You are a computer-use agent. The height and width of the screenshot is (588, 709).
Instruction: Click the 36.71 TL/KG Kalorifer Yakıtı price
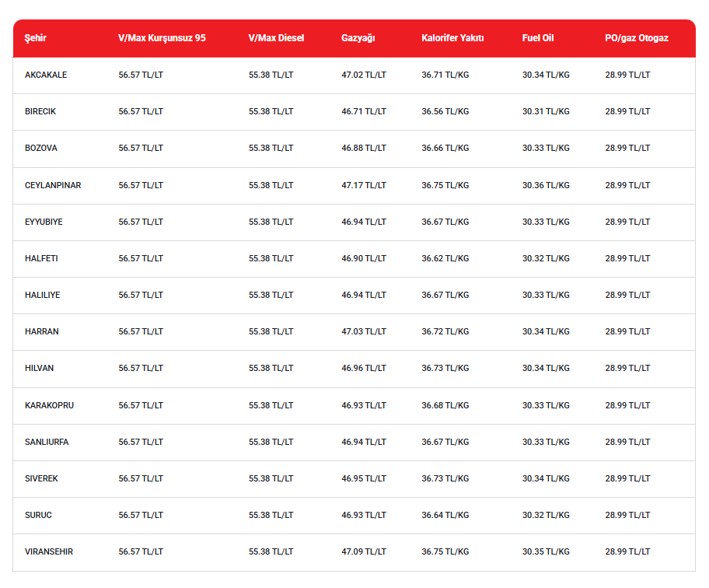(445, 75)
